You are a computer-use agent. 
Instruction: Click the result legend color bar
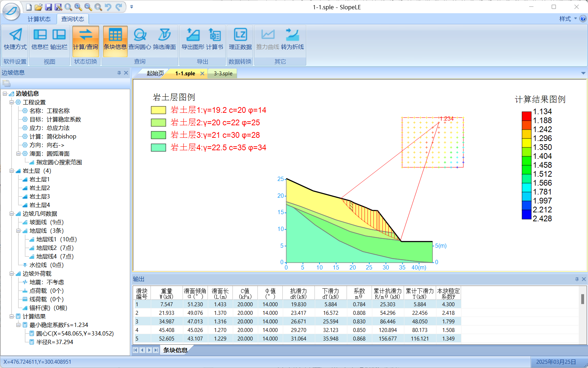(526, 165)
